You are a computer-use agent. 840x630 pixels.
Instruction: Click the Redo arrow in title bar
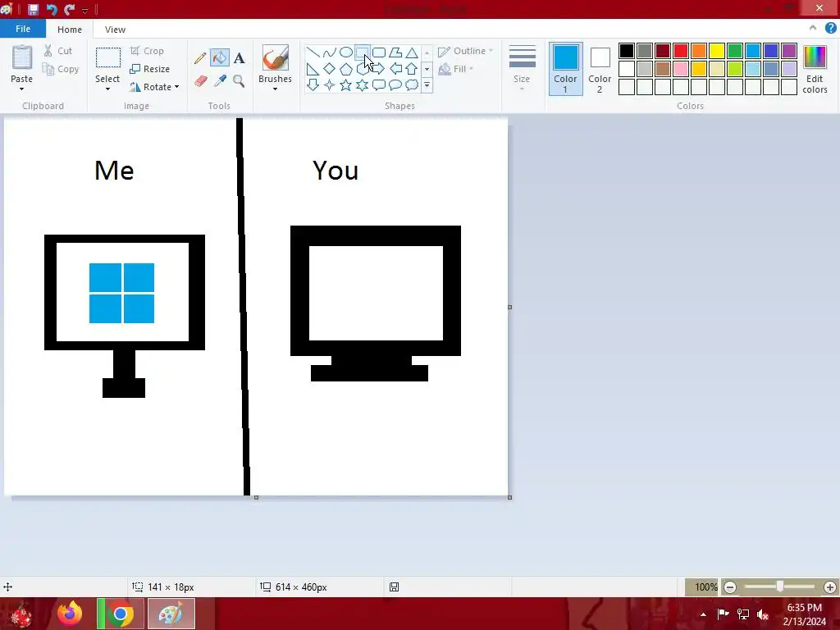[69, 9]
